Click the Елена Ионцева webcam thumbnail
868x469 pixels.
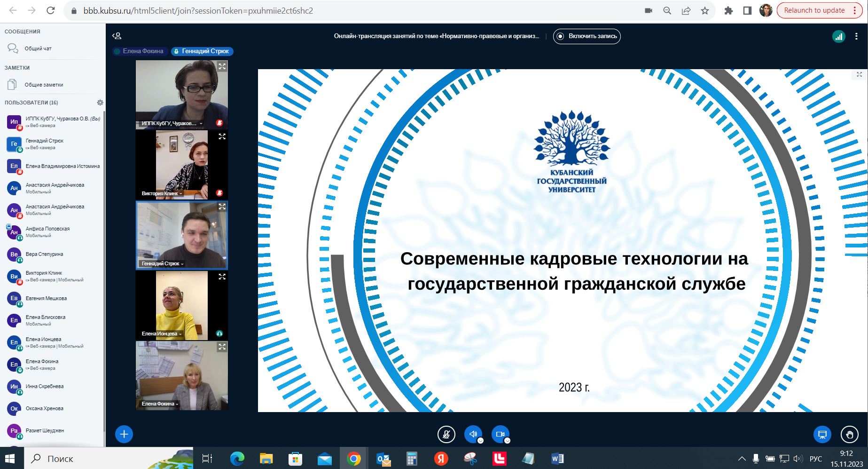(182, 305)
